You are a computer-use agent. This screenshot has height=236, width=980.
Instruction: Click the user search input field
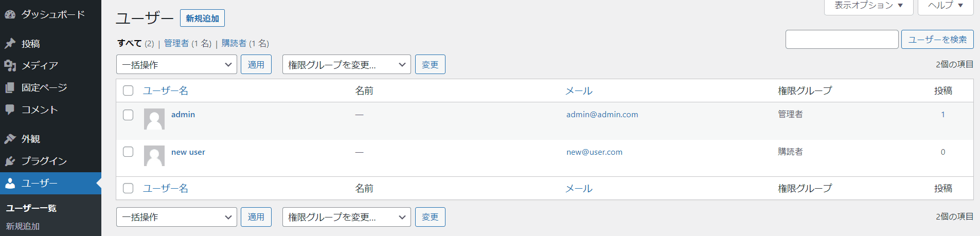[842, 40]
